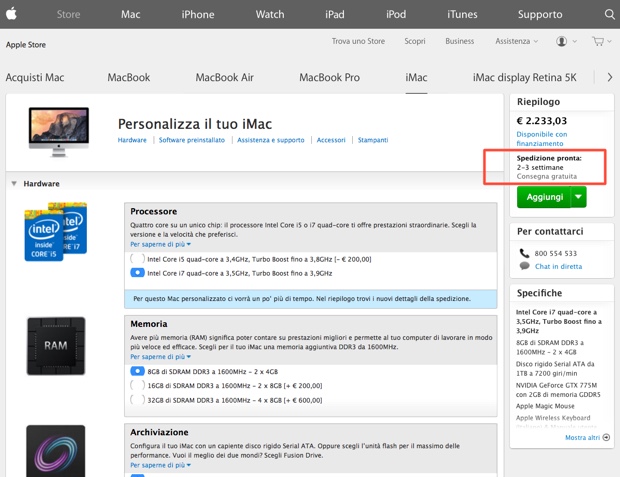Viewport: 620px width, 477px height.
Task: Click the Apple logo icon
Action: (11, 14)
